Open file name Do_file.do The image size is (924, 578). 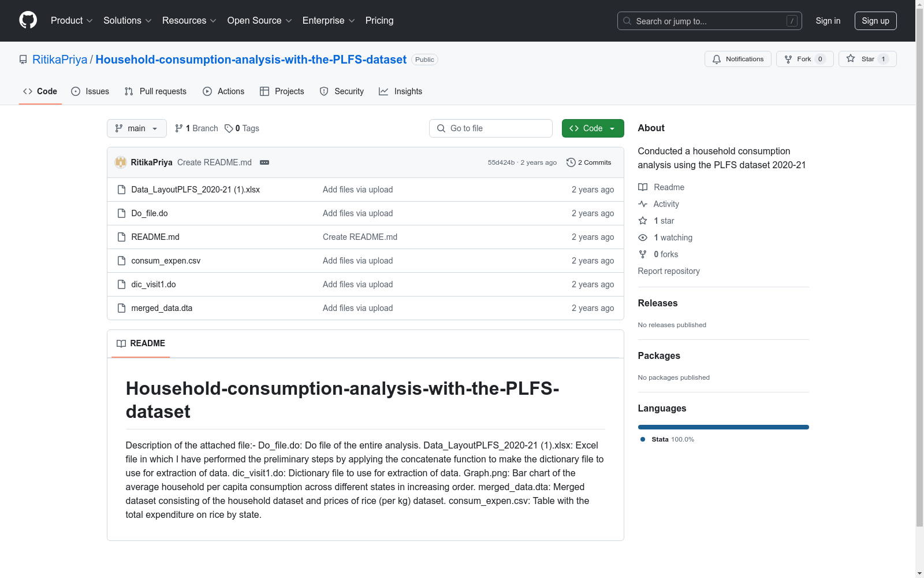[x=150, y=213]
